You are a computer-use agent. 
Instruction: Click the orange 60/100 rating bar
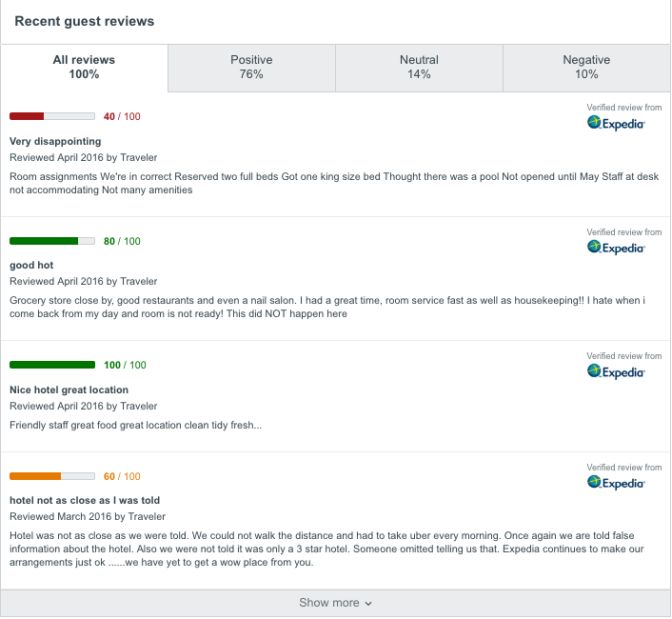pyautogui.click(x=52, y=476)
